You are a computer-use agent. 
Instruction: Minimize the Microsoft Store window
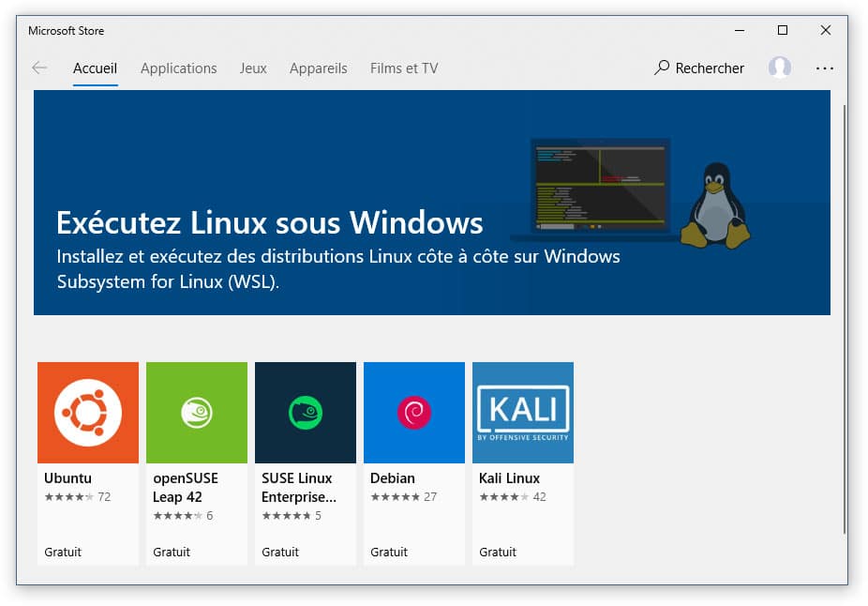(x=740, y=30)
